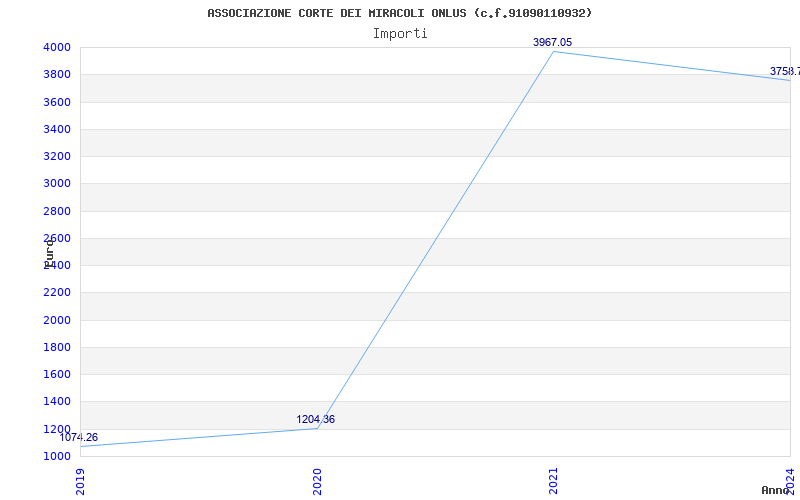This screenshot has height=500, width=800.
Task: Click the 1800 y-axis tick label
Action: click(x=57, y=347)
